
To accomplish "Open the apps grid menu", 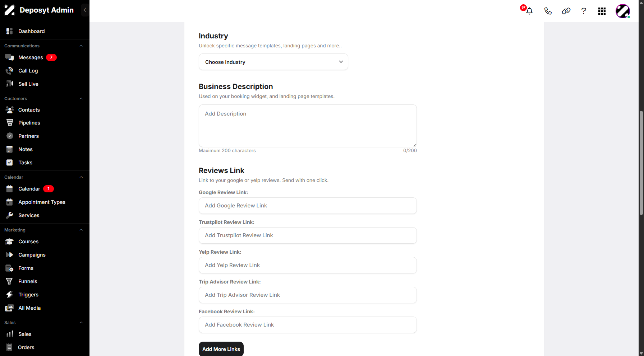I will pyautogui.click(x=602, y=11).
